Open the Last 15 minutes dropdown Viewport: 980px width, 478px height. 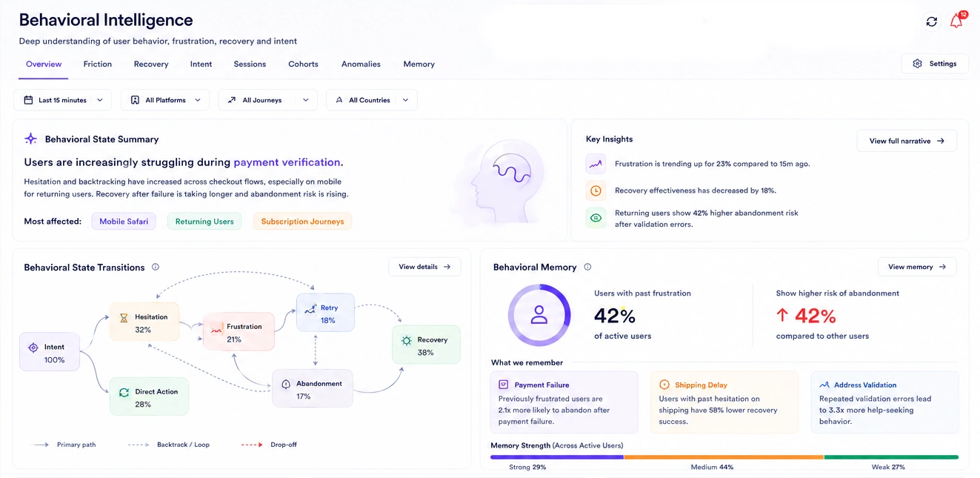tap(63, 100)
